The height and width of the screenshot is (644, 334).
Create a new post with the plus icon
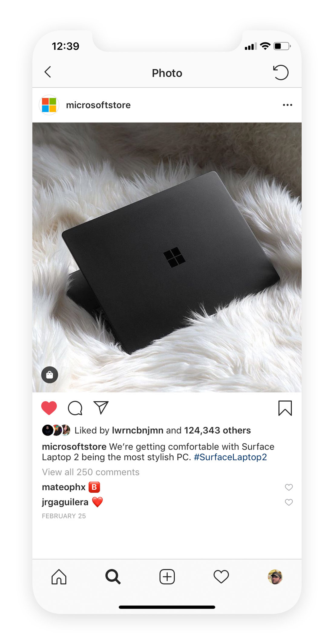pos(167,577)
